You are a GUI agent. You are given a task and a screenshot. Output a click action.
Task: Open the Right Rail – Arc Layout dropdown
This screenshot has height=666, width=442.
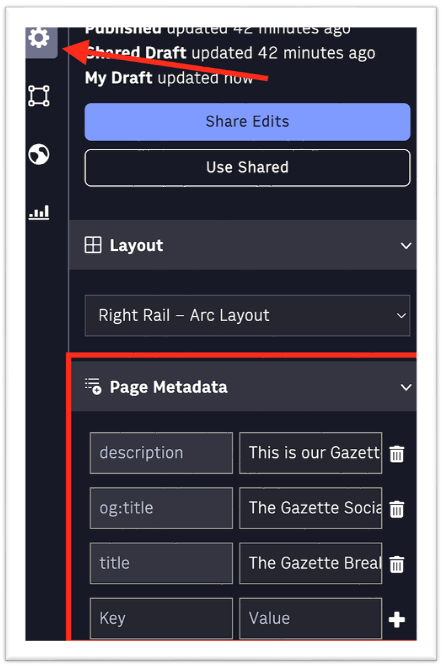248,316
